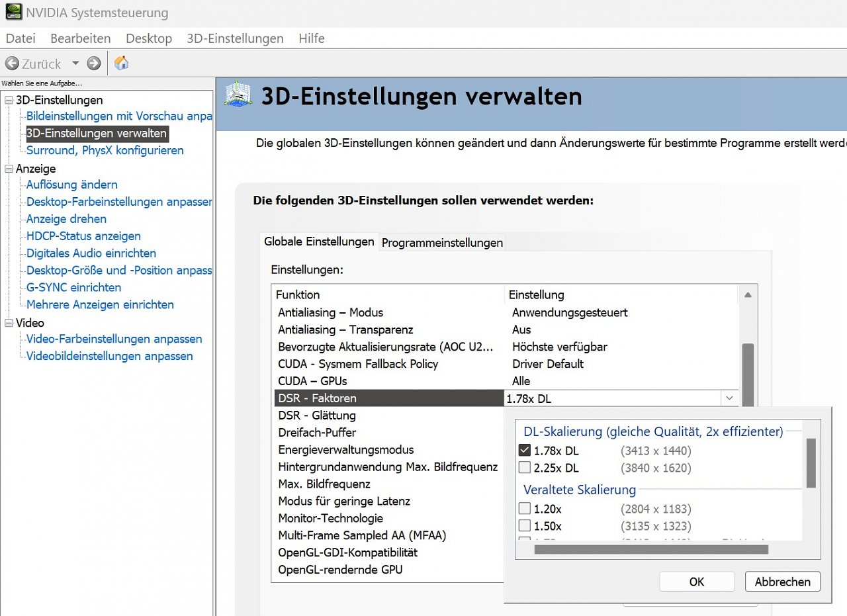Click the Einstellung column header

(621, 294)
